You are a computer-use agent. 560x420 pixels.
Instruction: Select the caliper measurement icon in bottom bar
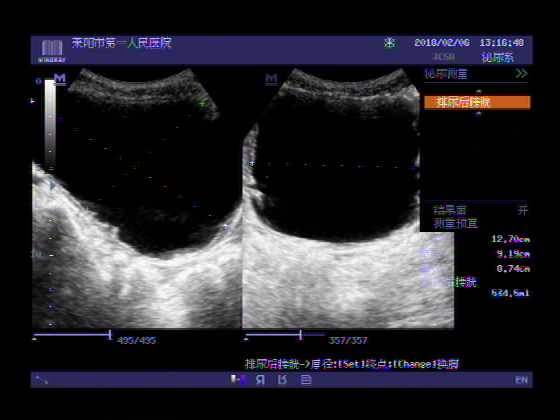(42, 380)
